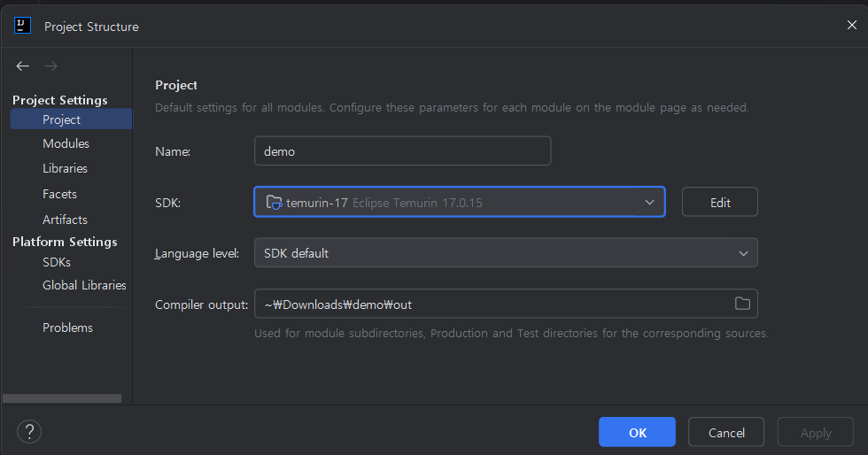The image size is (868, 455).
Task: Click the project Name text field
Action: [x=402, y=150]
